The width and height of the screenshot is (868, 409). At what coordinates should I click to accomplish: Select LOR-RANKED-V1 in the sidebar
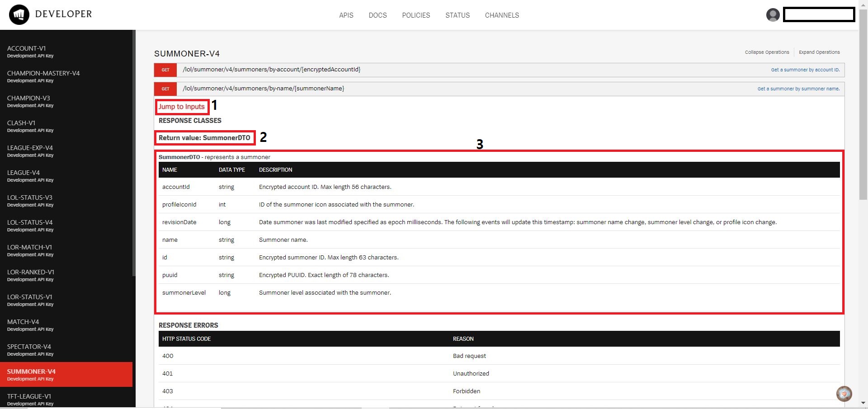click(66, 275)
